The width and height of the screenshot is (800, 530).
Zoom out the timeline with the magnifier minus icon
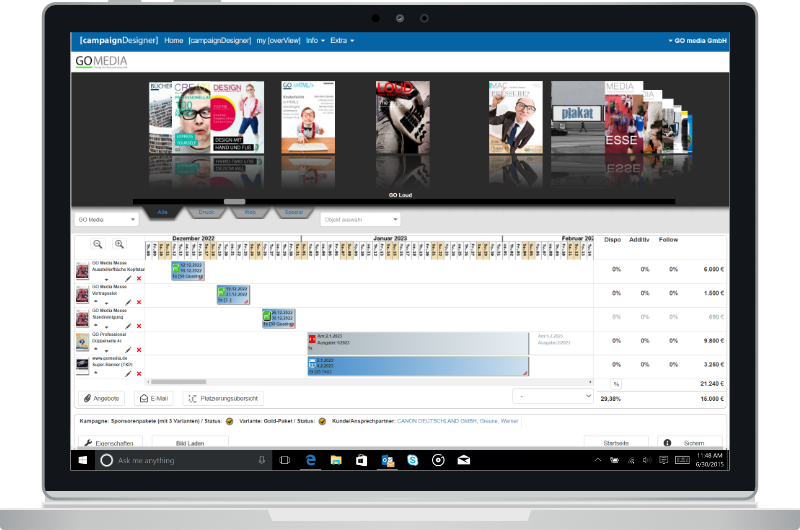98,244
